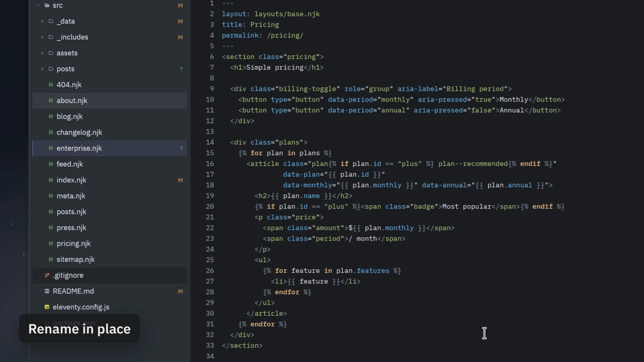The width and height of the screenshot is (644, 362).
Task: Click the blog.njk file icon
Action: click(51, 116)
